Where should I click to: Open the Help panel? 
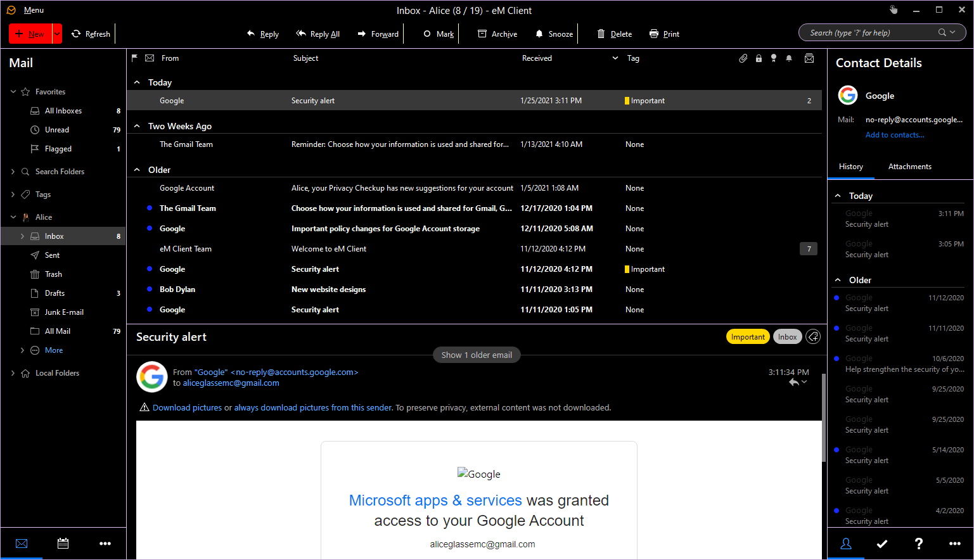tap(919, 544)
